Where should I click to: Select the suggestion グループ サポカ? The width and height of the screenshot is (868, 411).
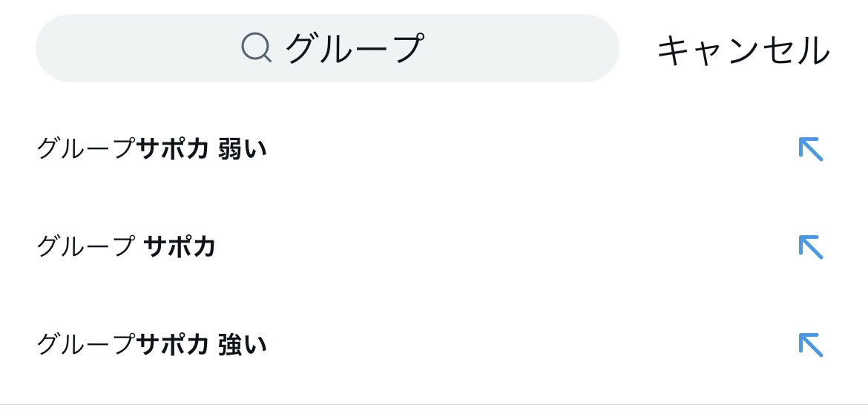(126, 246)
